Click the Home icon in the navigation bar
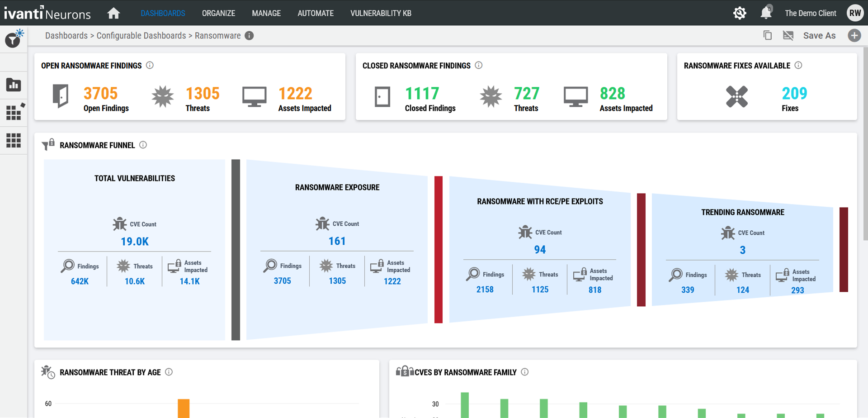Viewport: 868px width, 418px height. tap(113, 13)
